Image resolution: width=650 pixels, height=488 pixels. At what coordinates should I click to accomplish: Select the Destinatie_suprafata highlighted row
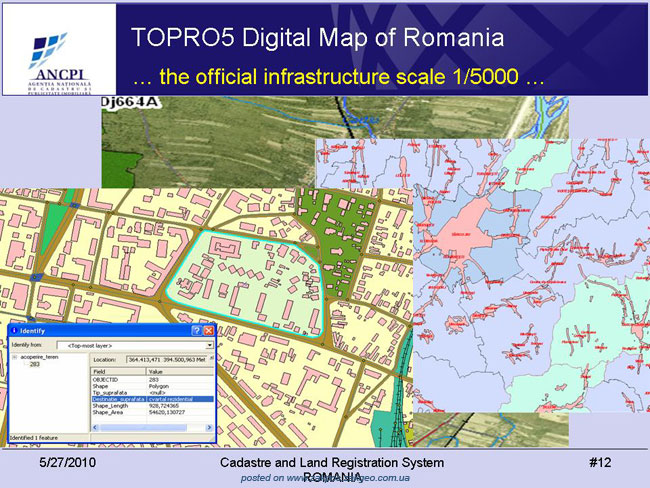click(152, 399)
